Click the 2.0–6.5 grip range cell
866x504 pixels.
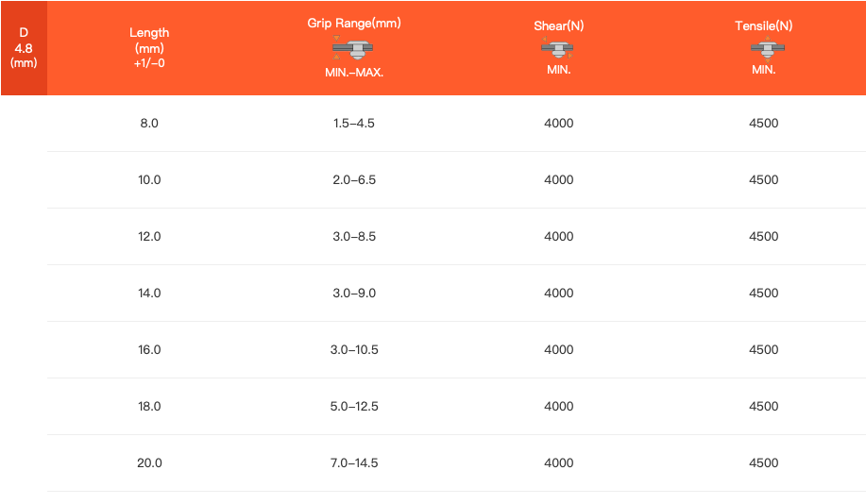(x=354, y=180)
